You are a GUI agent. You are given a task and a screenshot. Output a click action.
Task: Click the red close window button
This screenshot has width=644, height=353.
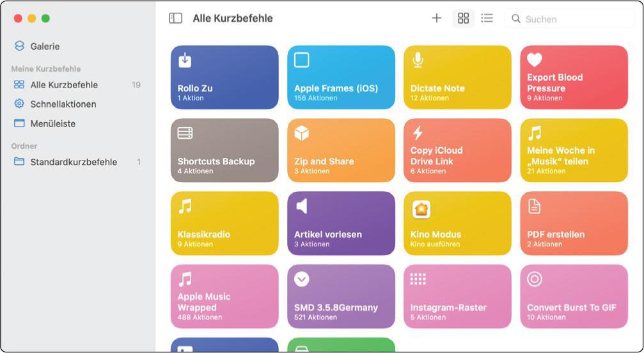tap(18, 19)
